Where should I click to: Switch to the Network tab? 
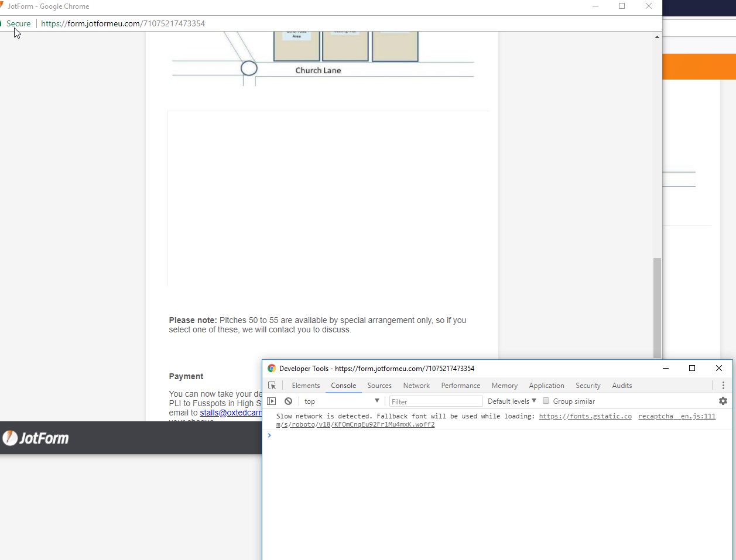tap(416, 385)
